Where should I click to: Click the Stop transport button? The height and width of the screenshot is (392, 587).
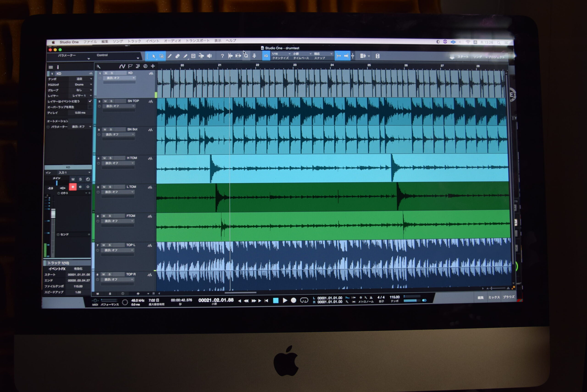[276, 301]
